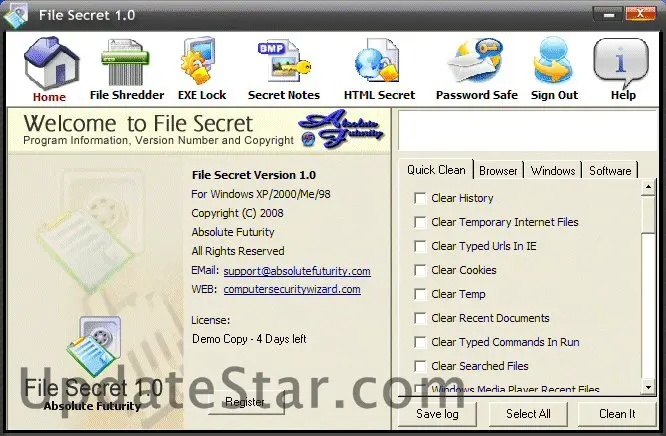Enable the Clear History checkbox

420,198
